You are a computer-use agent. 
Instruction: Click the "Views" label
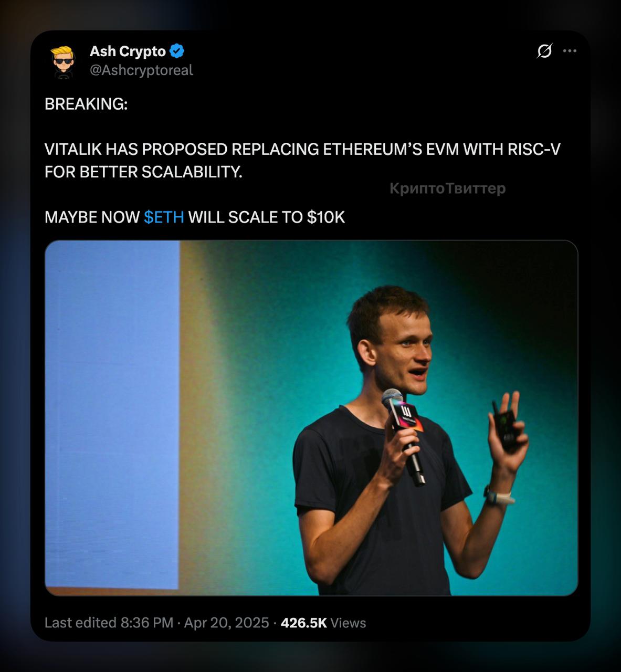349,623
